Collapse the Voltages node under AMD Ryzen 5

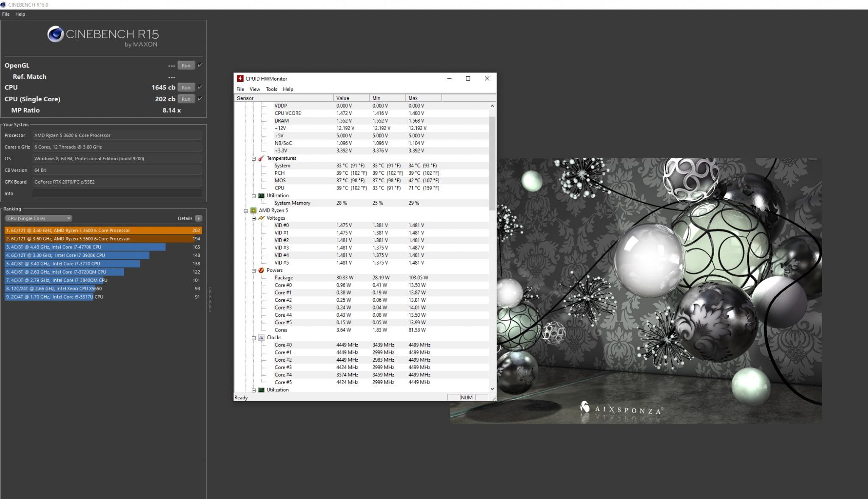pos(254,218)
